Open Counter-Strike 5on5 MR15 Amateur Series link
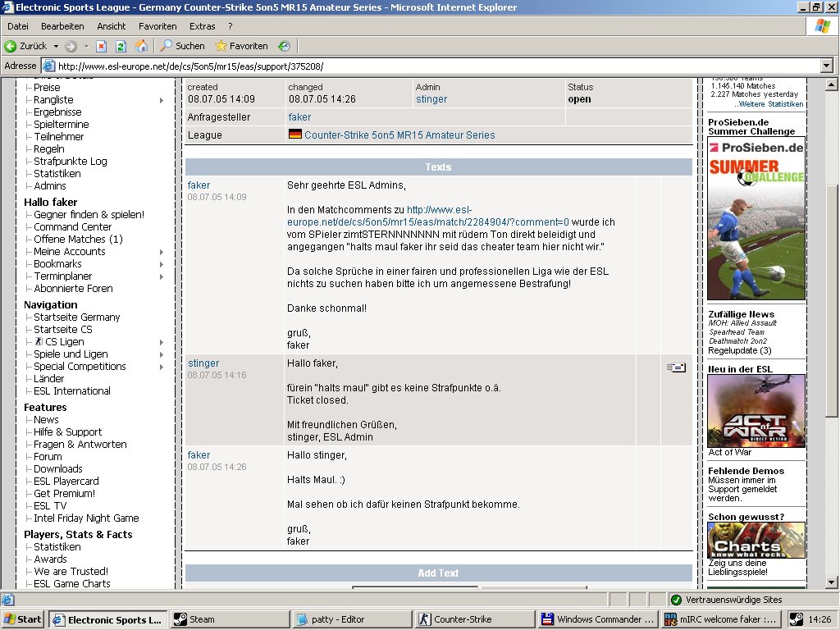840x630 pixels. click(399, 135)
